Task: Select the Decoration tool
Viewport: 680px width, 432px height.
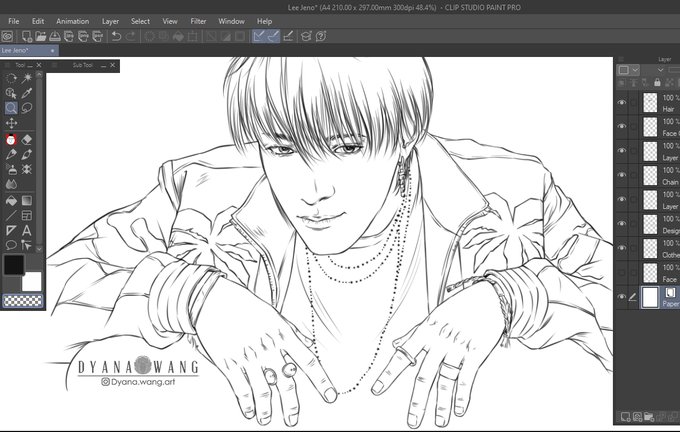Action: click(27, 170)
